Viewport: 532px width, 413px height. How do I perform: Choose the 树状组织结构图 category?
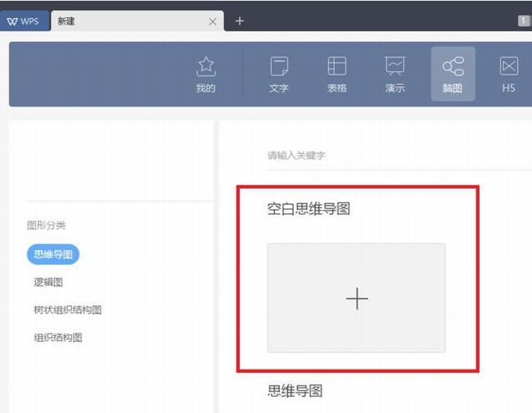coord(67,310)
